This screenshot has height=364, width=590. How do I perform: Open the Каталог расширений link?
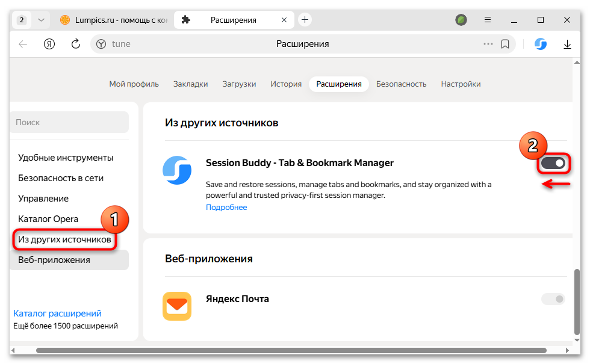point(57,313)
